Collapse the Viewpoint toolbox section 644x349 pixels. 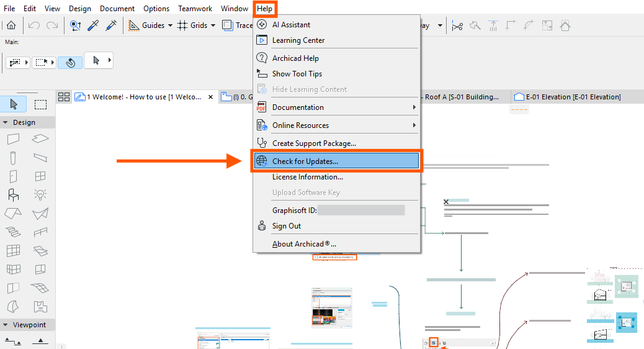[6, 325]
